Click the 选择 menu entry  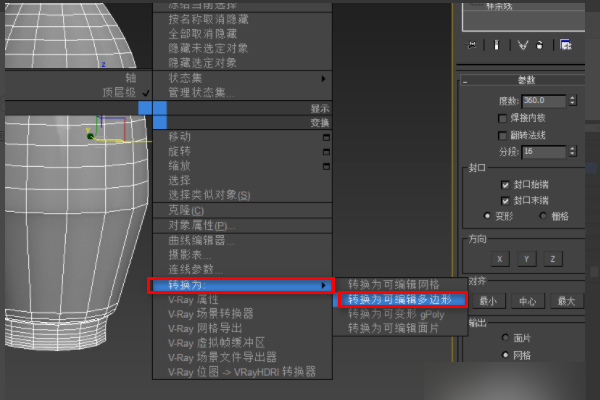(179, 180)
